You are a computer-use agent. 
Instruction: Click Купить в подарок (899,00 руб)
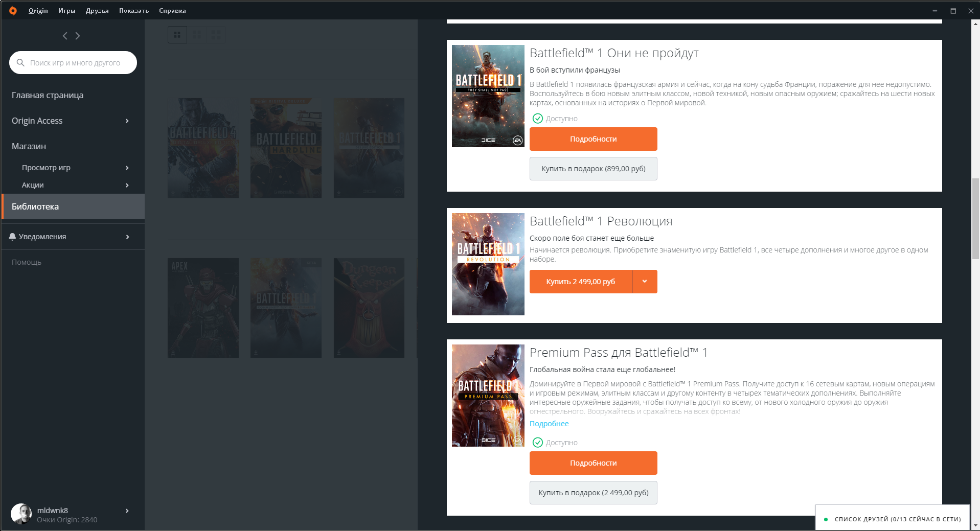point(594,169)
